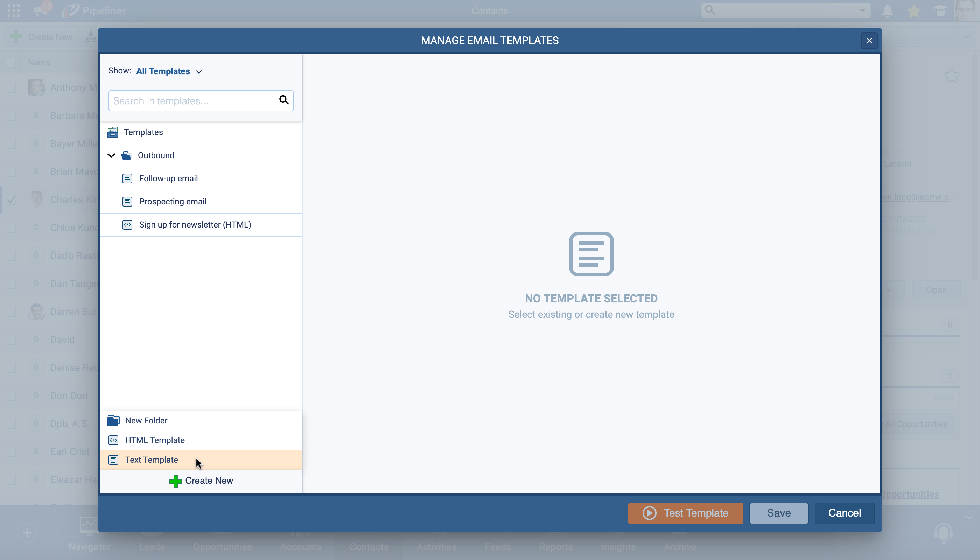Choose HTML Template from the create menu
980x560 pixels.
click(x=155, y=440)
